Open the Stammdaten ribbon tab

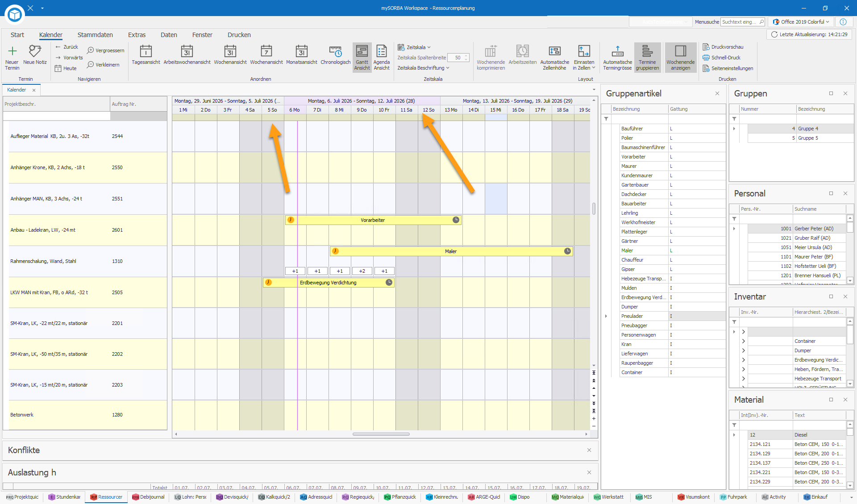(x=95, y=35)
